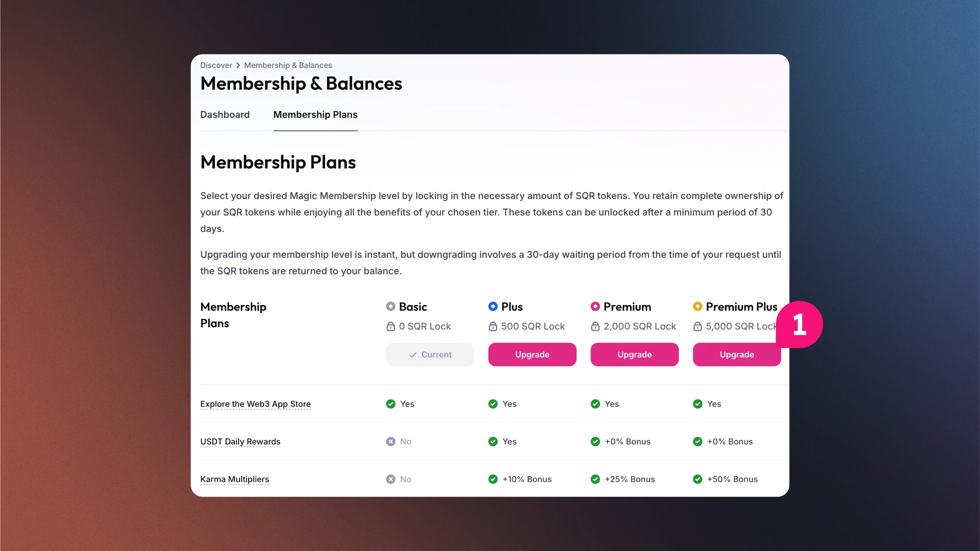Screen dimensions: 980x551
Task: Click the Explore the Web3 App Store label
Action: click(x=255, y=404)
